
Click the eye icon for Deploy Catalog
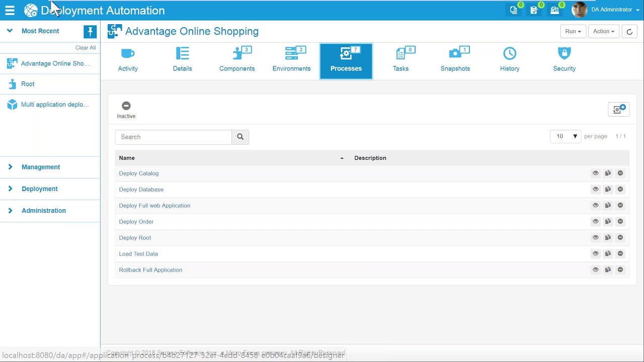tap(595, 173)
